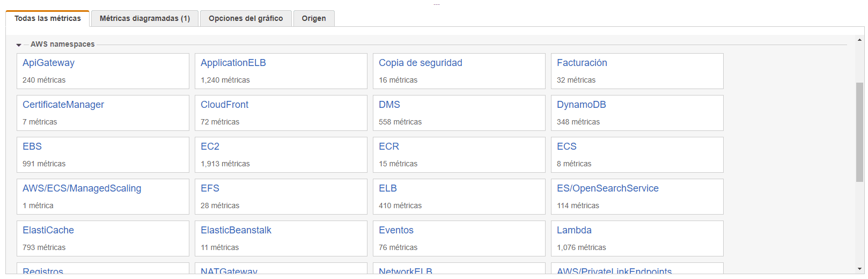Open AWS/ECS/ManagedScaling namespace

click(x=82, y=188)
